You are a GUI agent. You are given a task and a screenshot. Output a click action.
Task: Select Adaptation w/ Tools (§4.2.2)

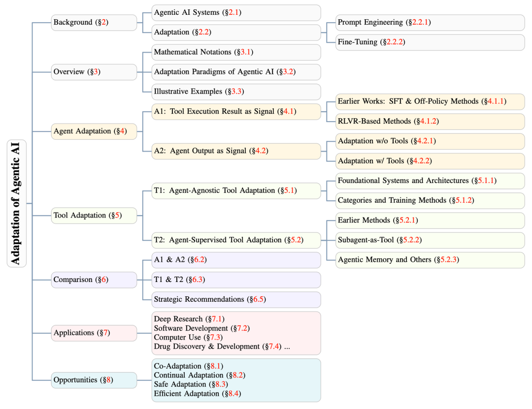(x=430, y=161)
